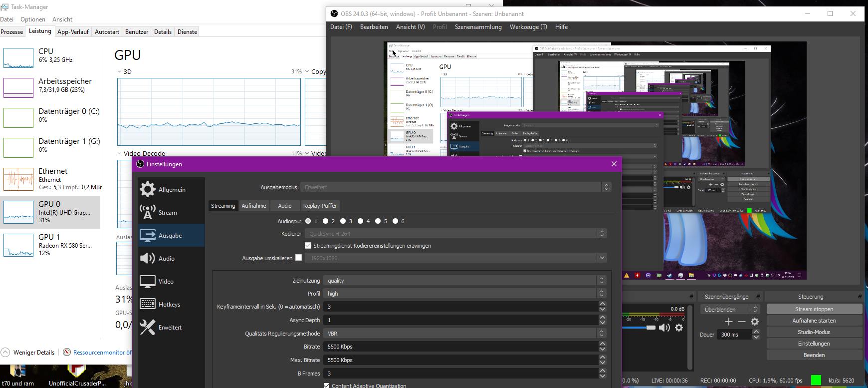Select audio track 5 radio button
This screenshot has width=868, height=388.
(x=378, y=221)
